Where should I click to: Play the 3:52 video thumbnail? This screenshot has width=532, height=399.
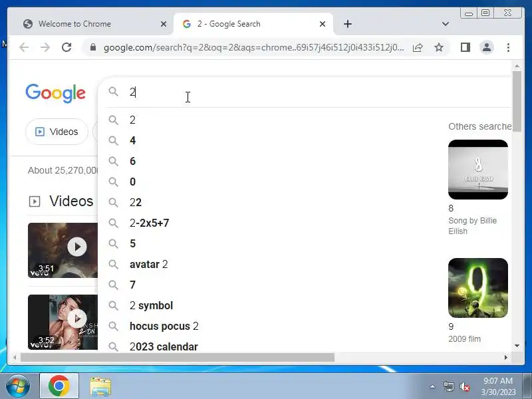[x=63, y=322]
